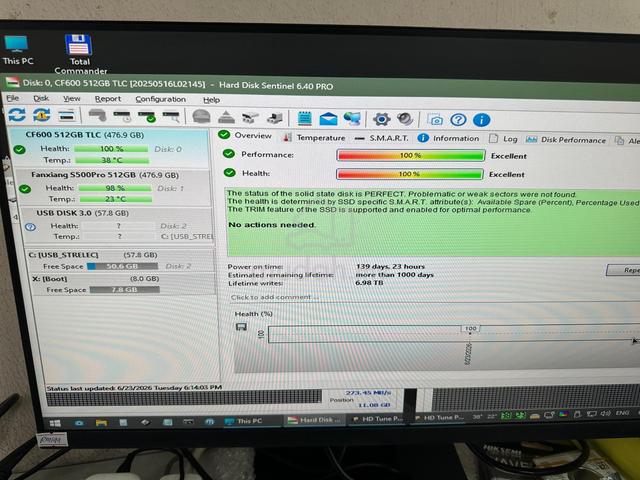This screenshot has width=640, height=480.
Task: Select the C: [USB_STRELEC] volume
Action: (120, 260)
